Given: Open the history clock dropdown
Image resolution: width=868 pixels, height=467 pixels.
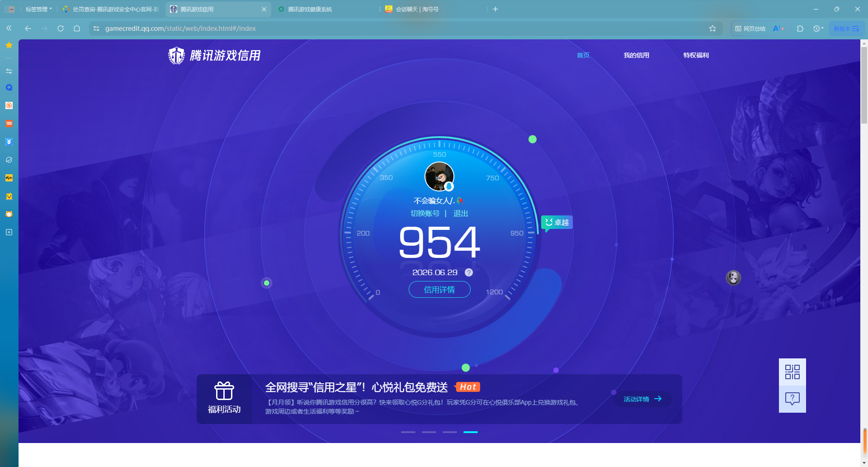Looking at the screenshot, I should (818, 29).
